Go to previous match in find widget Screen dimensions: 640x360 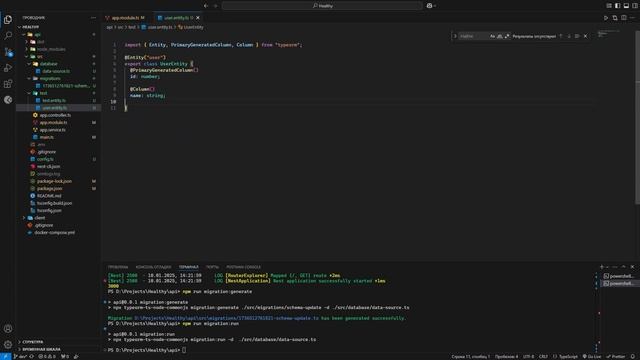pos(561,36)
